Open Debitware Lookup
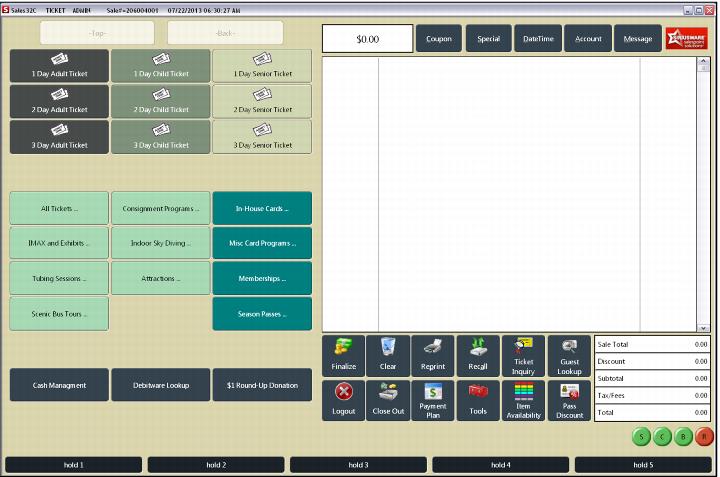 (x=161, y=385)
